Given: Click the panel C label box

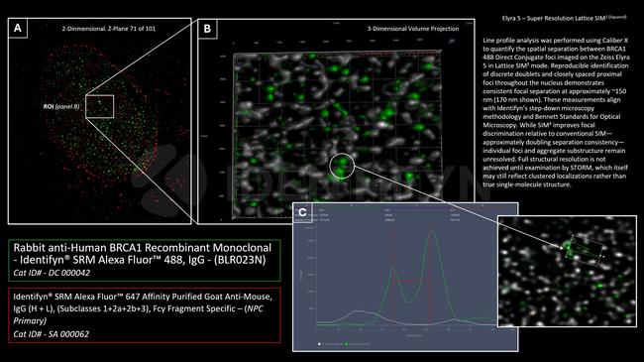Looking at the screenshot, I should point(302,212).
